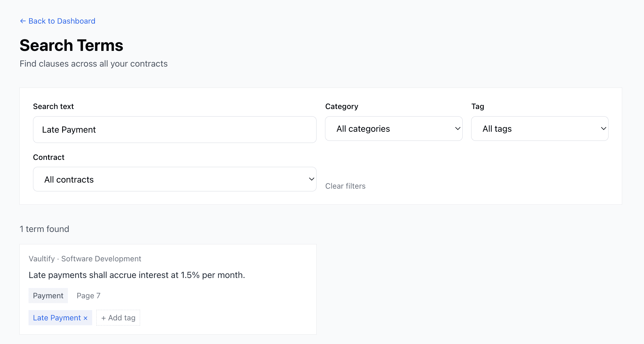The image size is (644, 344).
Task: Click the clause about 1.5% monthly interest
Action: tap(137, 275)
